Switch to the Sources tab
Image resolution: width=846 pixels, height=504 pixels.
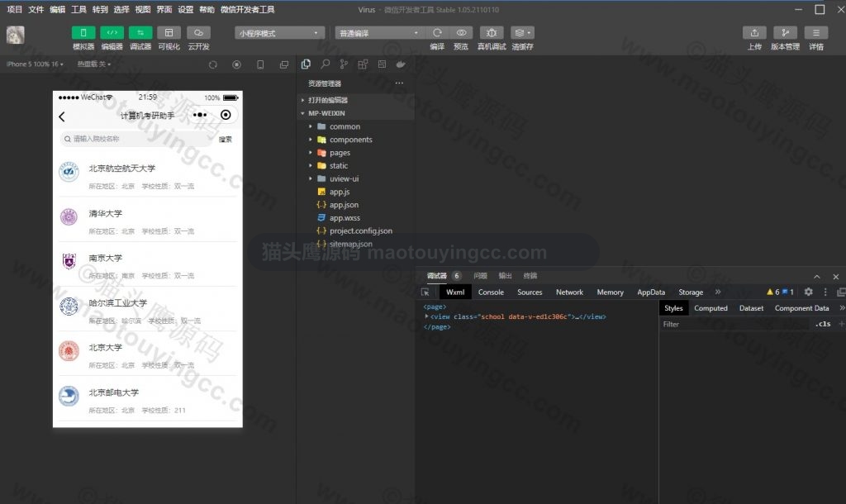coord(530,292)
